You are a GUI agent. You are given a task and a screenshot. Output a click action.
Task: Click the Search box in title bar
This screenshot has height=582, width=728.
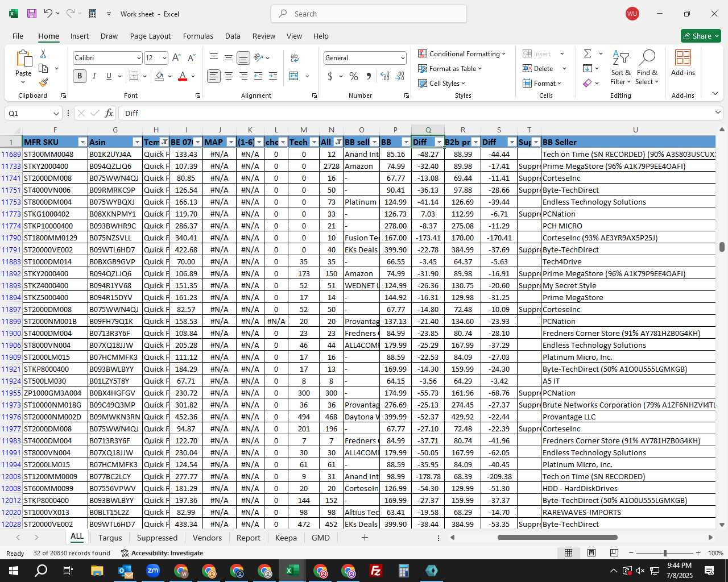369,14
